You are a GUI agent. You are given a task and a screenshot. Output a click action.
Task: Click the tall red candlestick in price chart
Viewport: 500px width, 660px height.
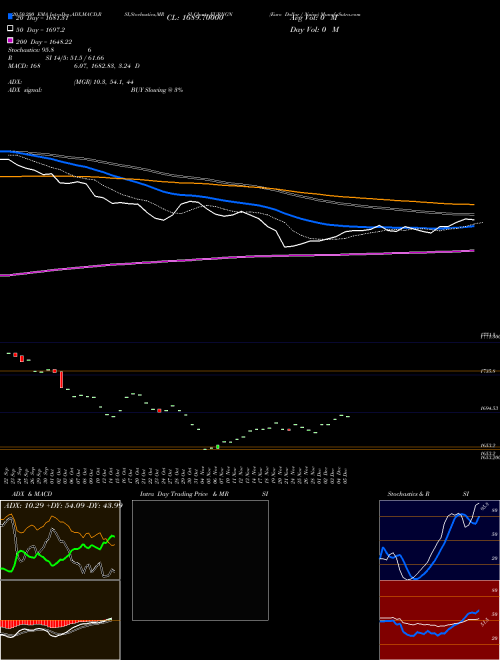[x=61, y=379]
